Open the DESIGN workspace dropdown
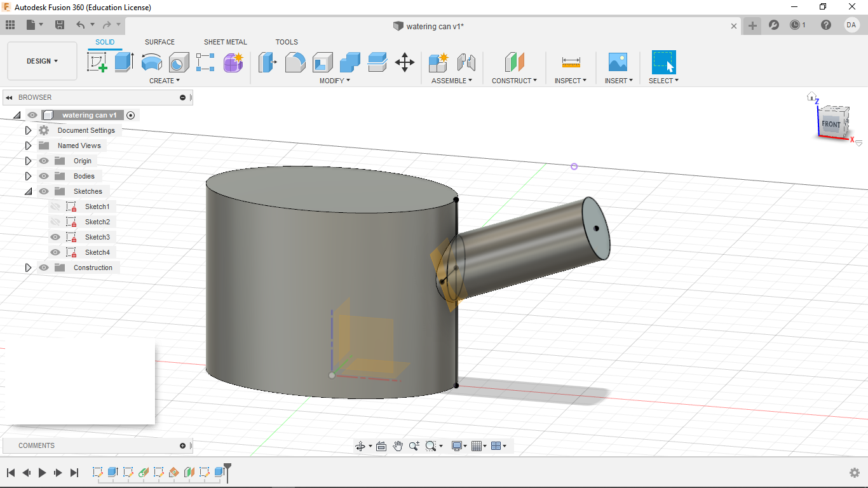 pos(42,61)
